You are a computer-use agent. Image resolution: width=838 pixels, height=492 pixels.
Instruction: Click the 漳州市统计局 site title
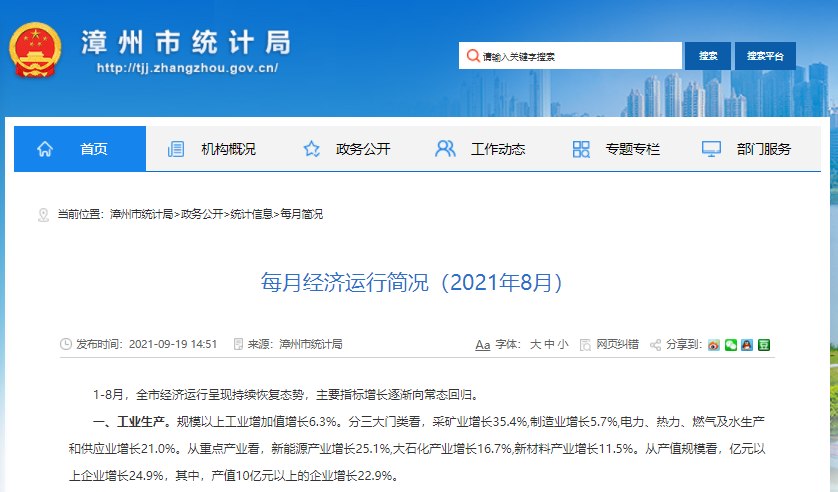(x=186, y=42)
